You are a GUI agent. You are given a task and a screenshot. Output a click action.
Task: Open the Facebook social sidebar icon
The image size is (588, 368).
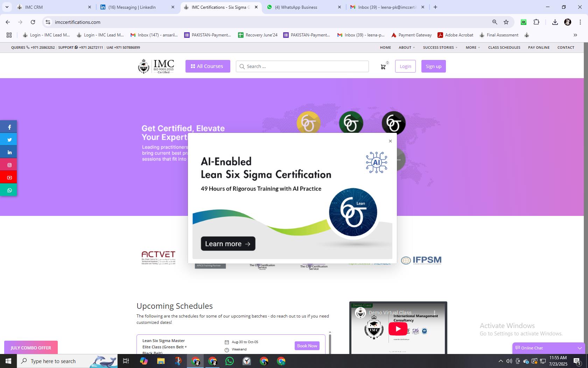click(9, 127)
